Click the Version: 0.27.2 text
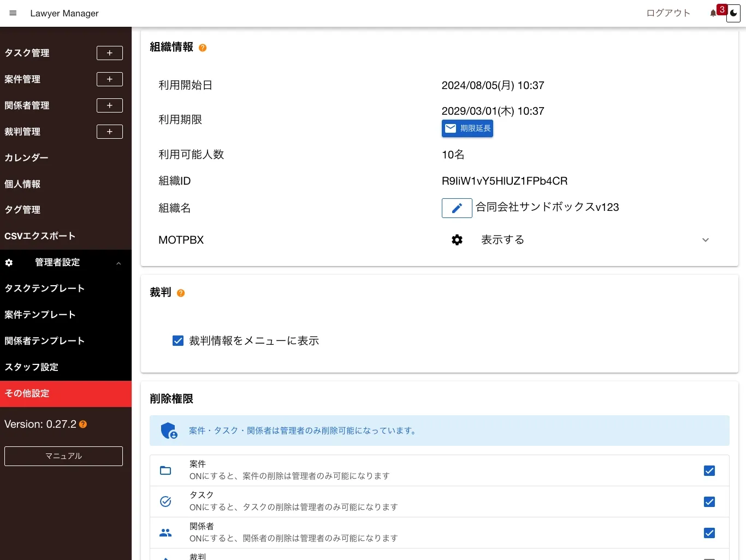Image resolution: width=746 pixels, height=560 pixels. (40, 424)
